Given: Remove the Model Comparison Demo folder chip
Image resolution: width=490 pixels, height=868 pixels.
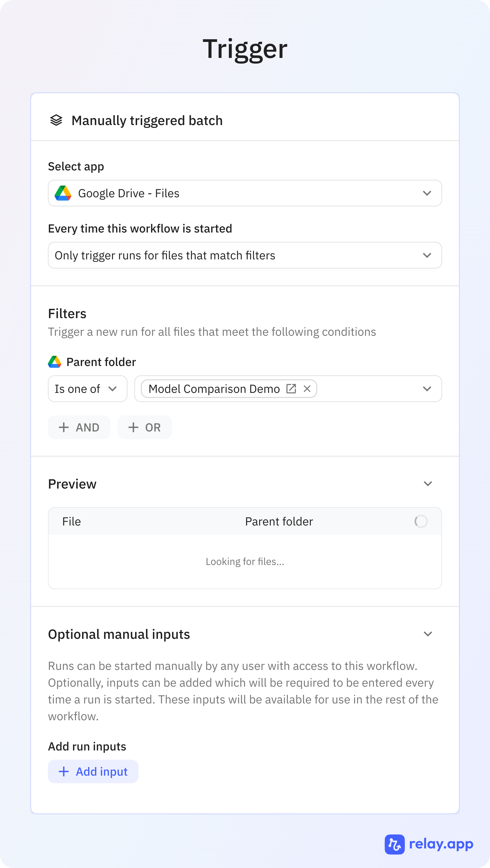Looking at the screenshot, I should pos(307,388).
